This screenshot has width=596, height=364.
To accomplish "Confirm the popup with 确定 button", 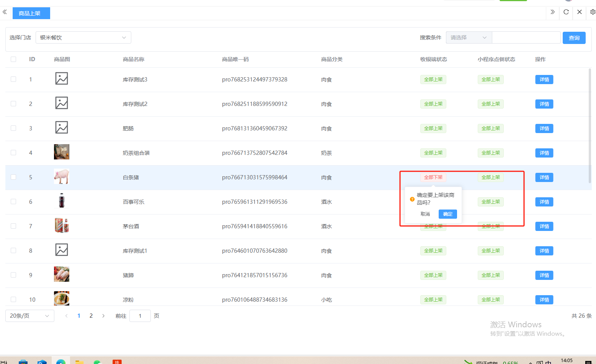I will 447,214.
